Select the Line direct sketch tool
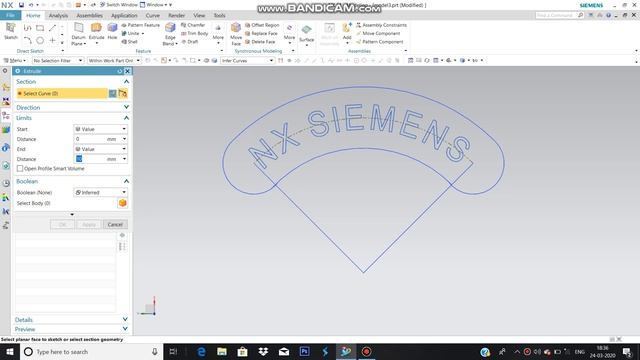 click(x=52, y=28)
